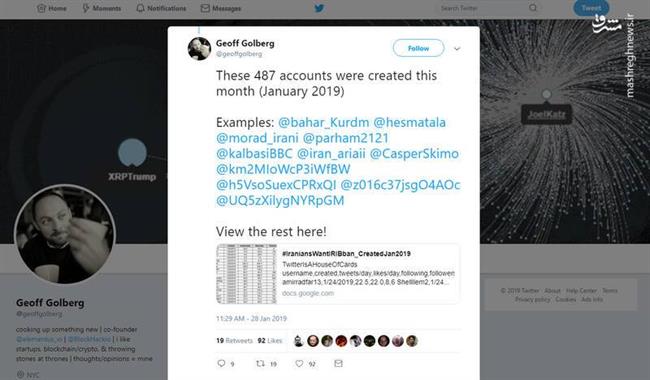Retweet using the retweet arrows icon
650x380 pixels.
260,363
